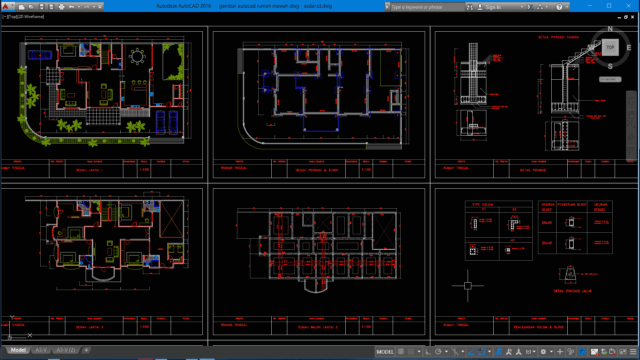Click the navigation bar on the right edge
640x360 pixels.
(631, 125)
